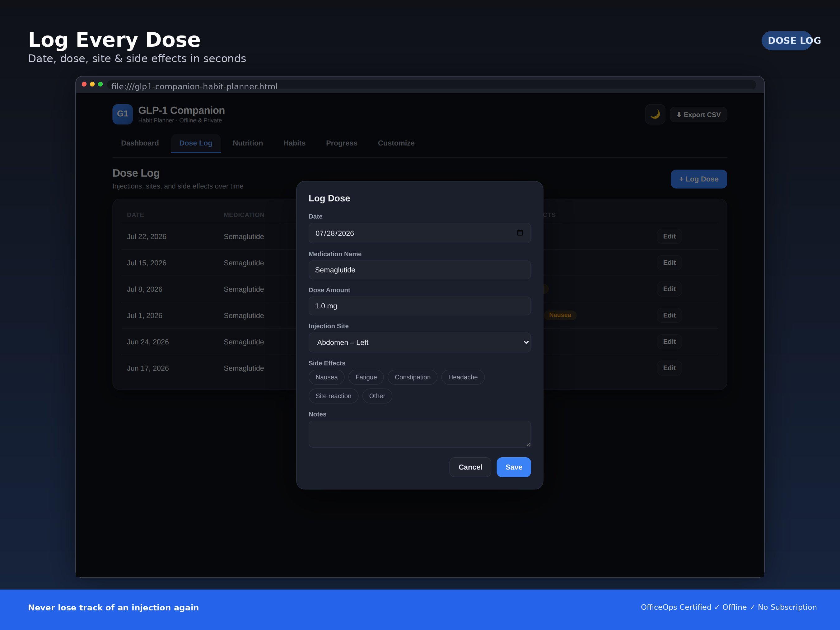Click the MEDICATION column header
The width and height of the screenshot is (840, 630).
click(x=244, y=215)
